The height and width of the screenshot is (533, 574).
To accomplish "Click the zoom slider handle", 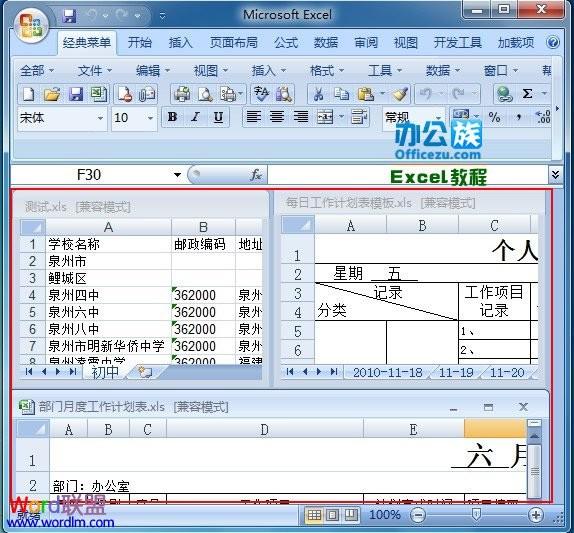I will tap(476, 515).
